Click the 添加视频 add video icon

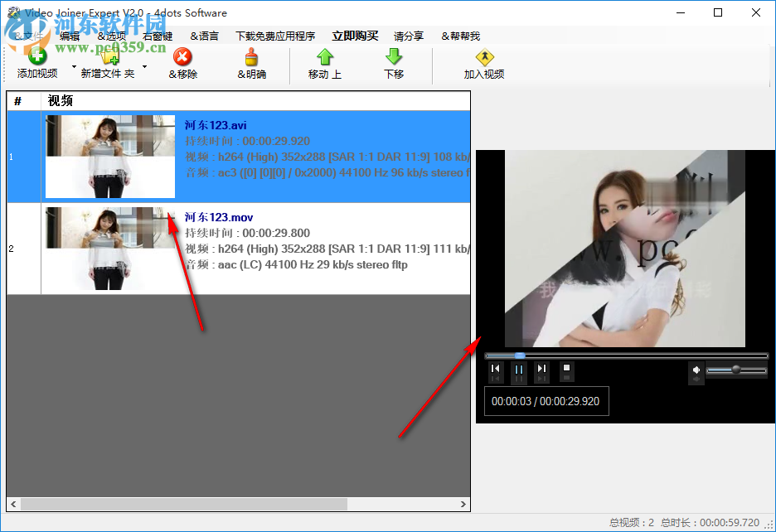pyautogui.click(x=36, y=55)
